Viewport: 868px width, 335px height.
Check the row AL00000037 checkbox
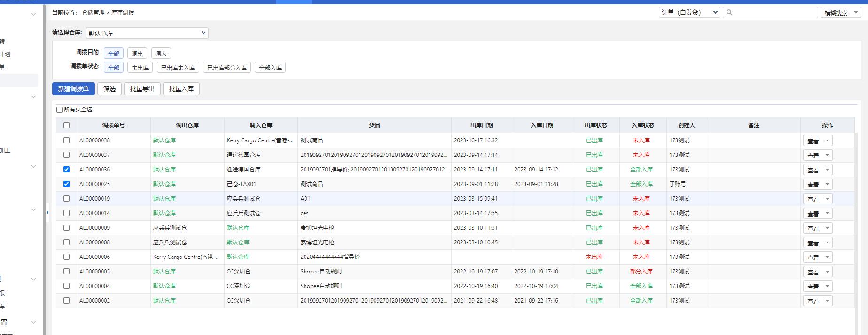click(66, 155)
